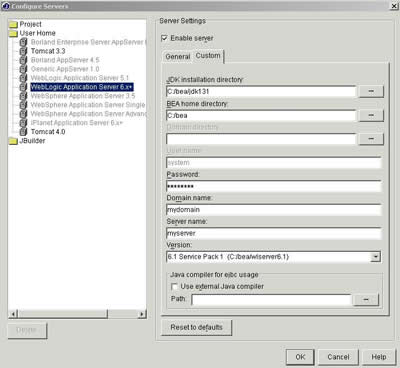The image size is (400, 368).
Task: Click the JDK installation directory field
Action: point(261,92)
